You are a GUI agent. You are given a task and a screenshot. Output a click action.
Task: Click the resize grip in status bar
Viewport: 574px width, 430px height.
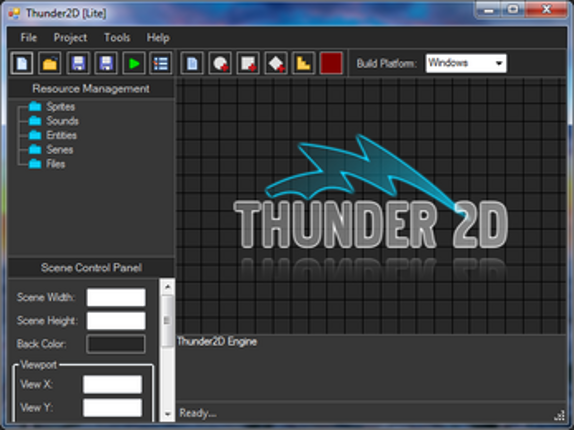[x=560, y=415]
